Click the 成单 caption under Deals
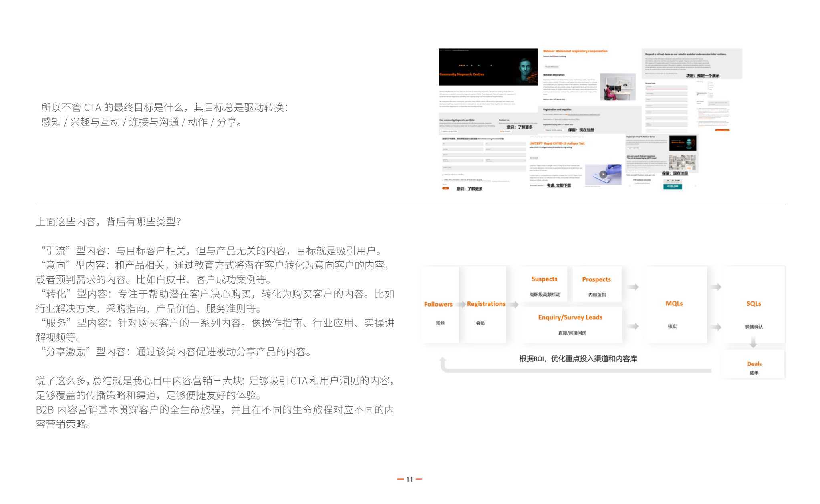Viewport: 820px width, 504px height. point(754,373)
